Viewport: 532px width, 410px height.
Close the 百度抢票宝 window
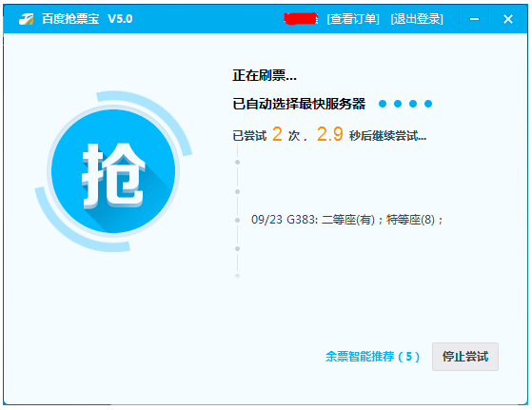click(x=508, y=19)
